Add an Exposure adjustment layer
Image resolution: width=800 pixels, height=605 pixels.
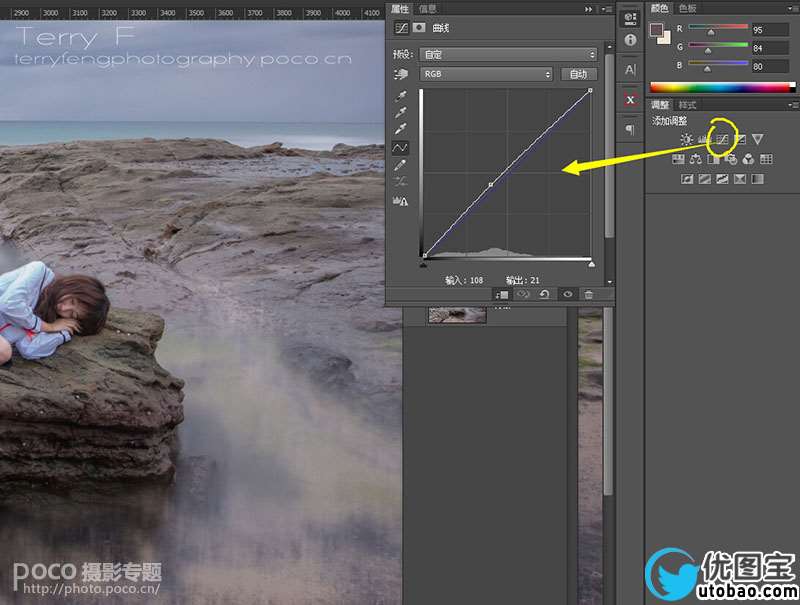pos(740,139)
